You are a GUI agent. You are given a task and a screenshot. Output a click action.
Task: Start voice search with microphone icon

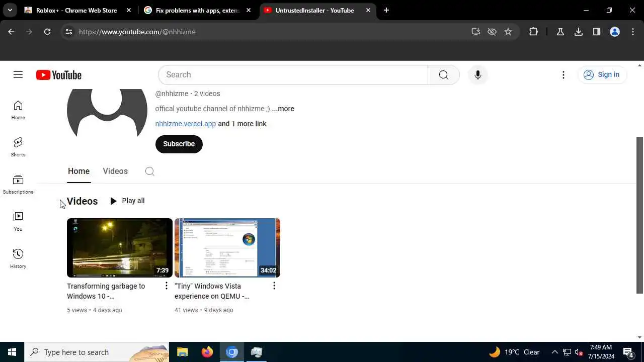477,75
